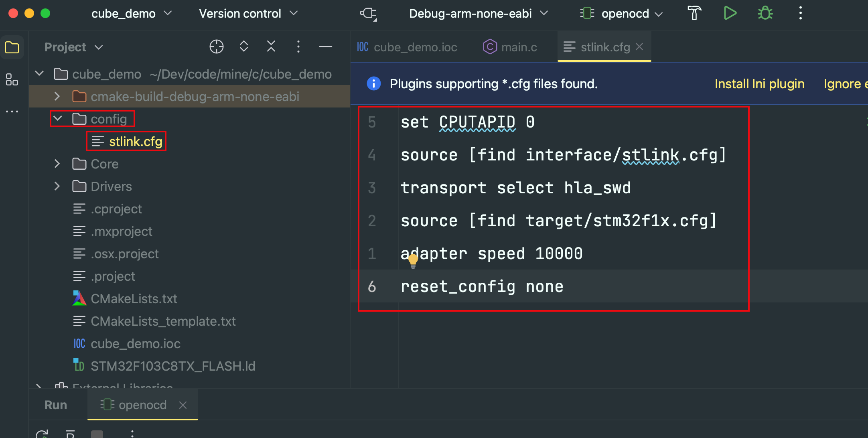Screen dimensions: 868x438
Task: Open the Debug-arm-none-eabi profile dropdown
Action: (x=478, y=14)
